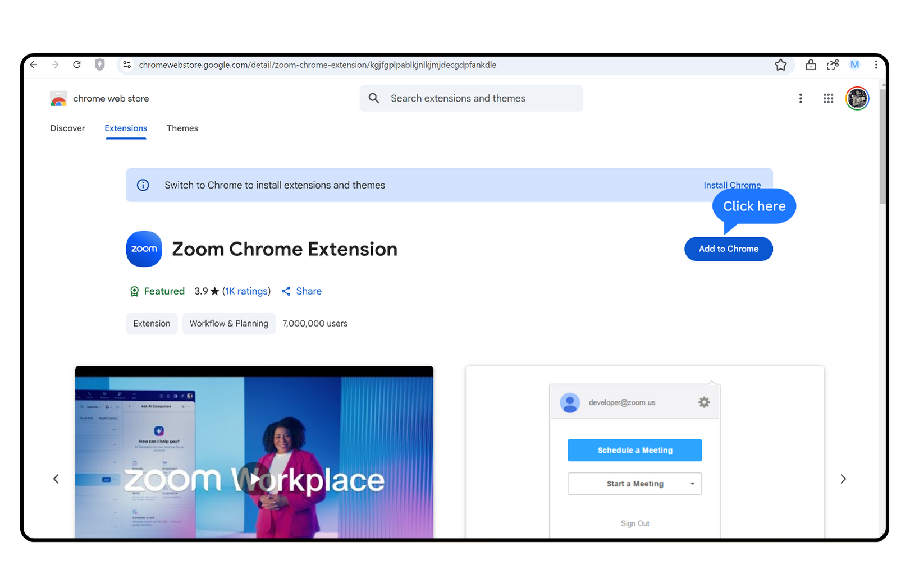Click the Chrome Web Store logo
The image size is (910, 588).
pos(58,99)
